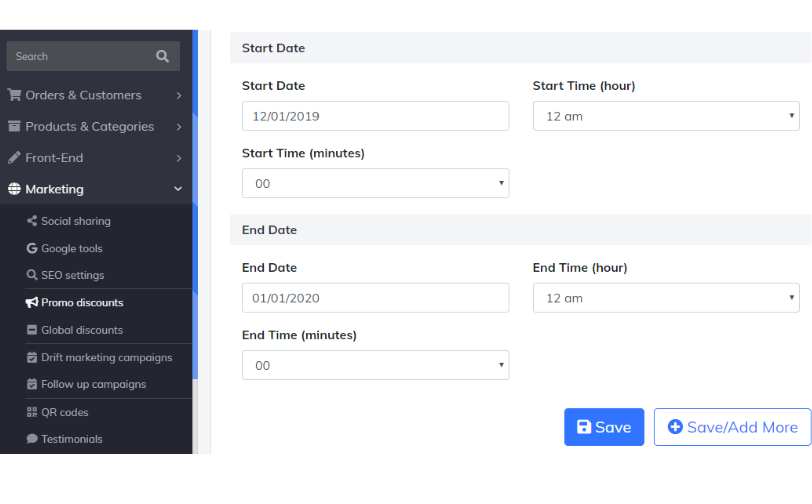The width and height of the screenshot is (812, 504).
Task: Open the End Time (minutes) dropdown
Action: 375,365
